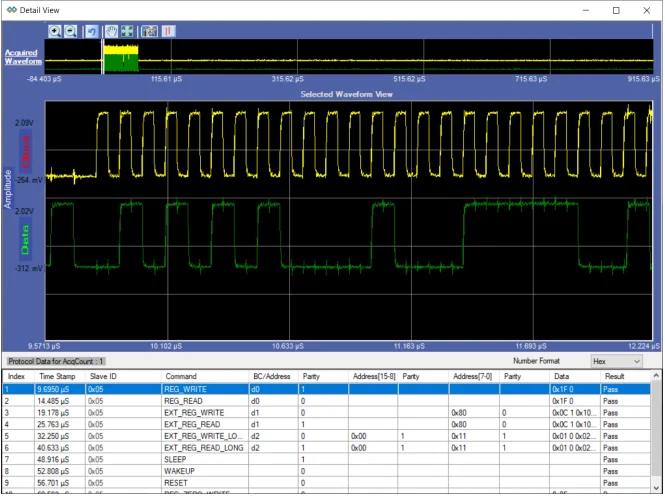Select the EXT_REG_READ command row
The image size is (665, 496).
pyautogui.click(x=190, y=424)
